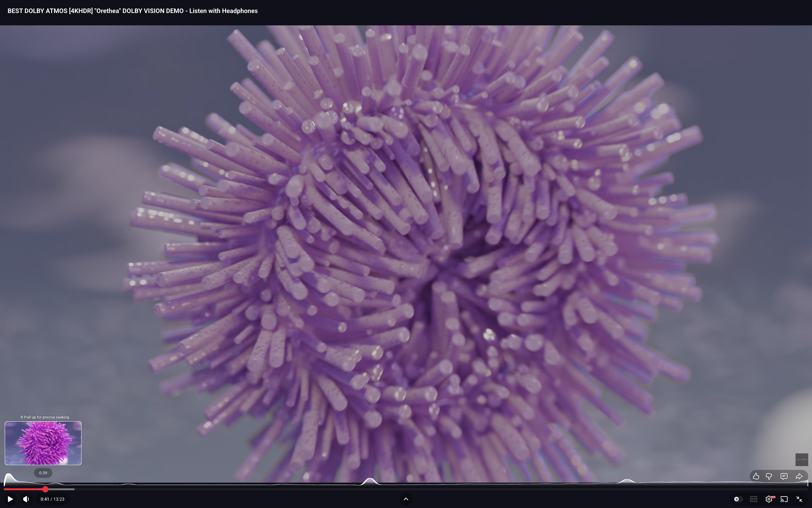
Task: Turn on closed captions (CC)
Action: 754,499
